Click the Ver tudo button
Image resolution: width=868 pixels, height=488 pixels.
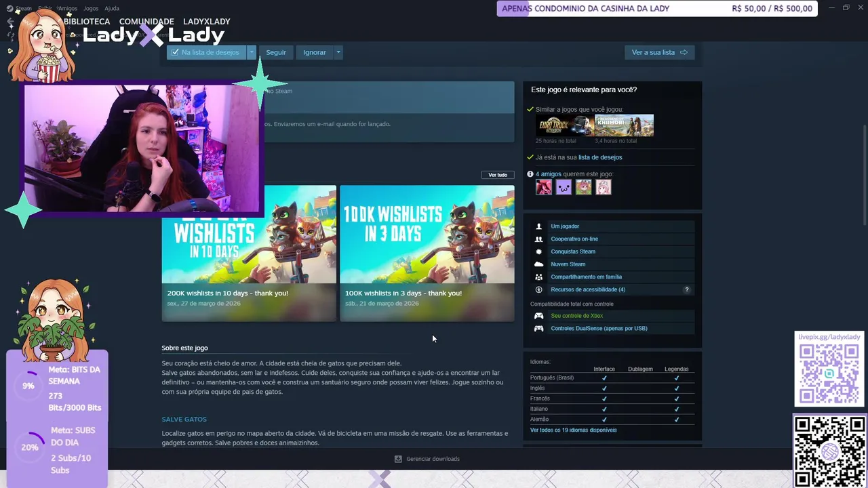498,175
